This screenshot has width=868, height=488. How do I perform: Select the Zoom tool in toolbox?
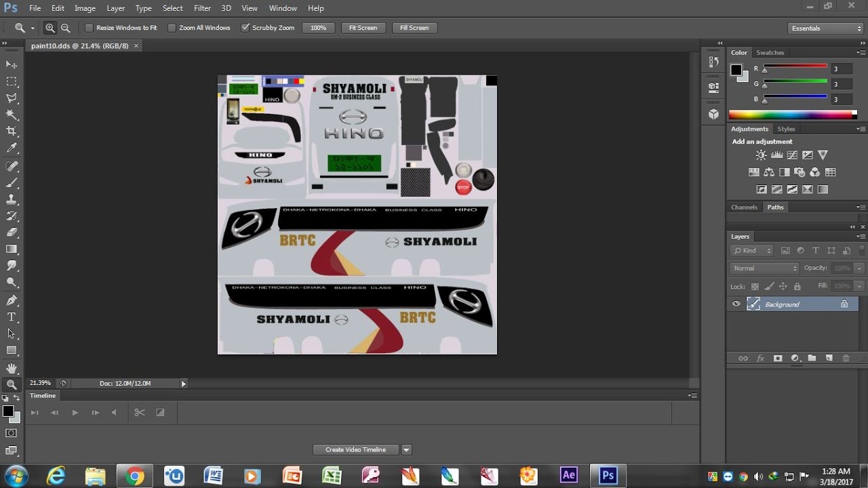point(12,385)
